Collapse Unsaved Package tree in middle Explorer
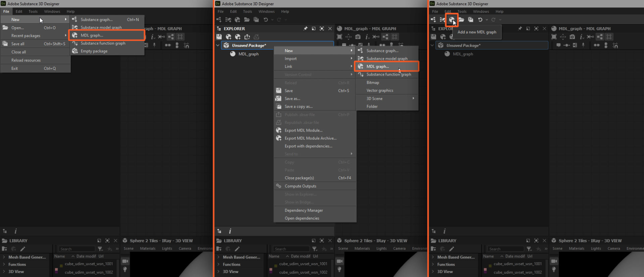The height and width of the screenshot is (277, 644). pyautogui.click(x=218, y=45)
